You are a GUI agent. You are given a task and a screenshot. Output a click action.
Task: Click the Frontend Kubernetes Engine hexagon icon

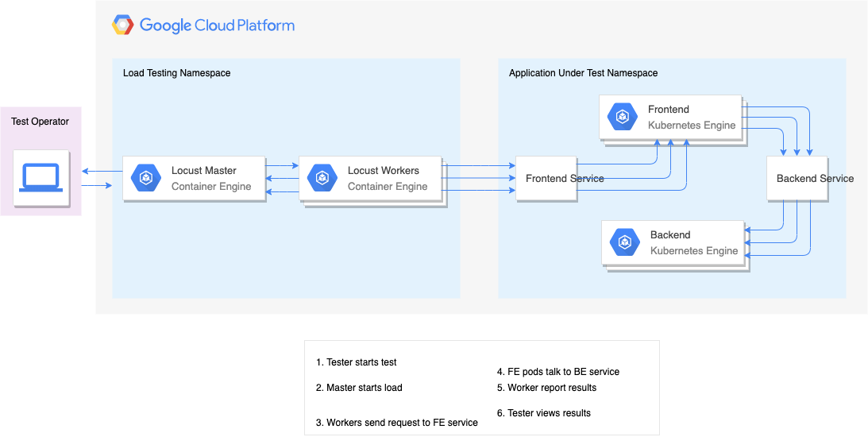coord(623,117)
